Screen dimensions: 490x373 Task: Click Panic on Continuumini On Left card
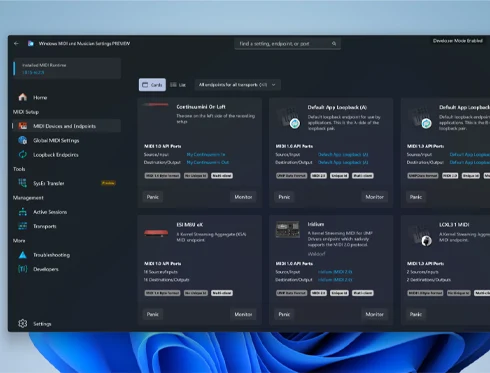coord(153,197)
